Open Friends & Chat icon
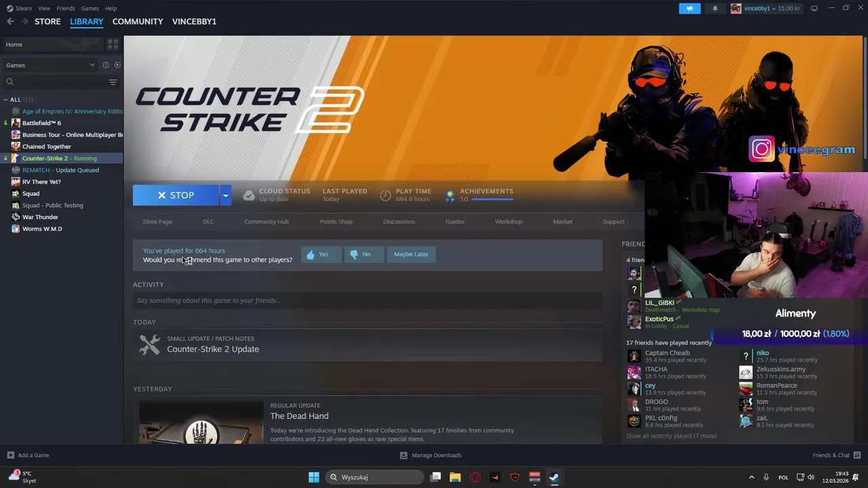Screen dimensions: 868x488 click(x=857, y=455)
